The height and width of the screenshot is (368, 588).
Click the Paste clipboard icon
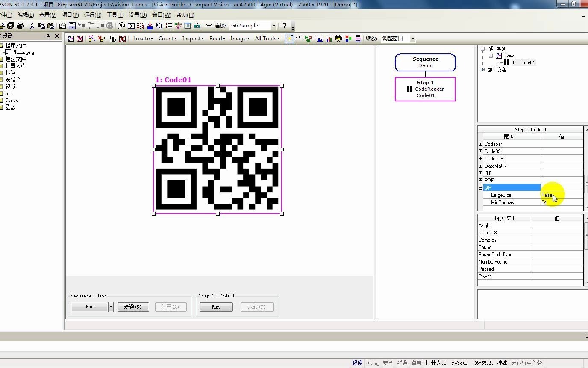click(51, 26)
